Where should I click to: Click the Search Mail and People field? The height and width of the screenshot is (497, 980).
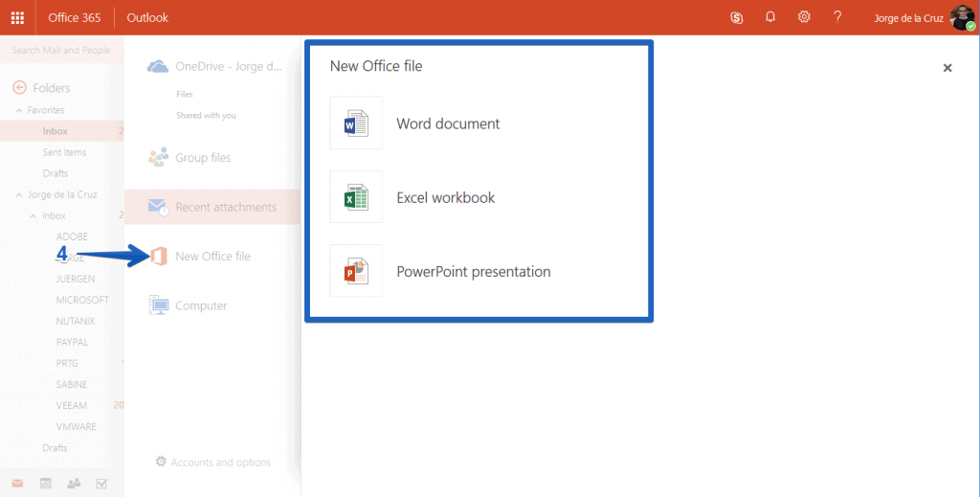(x=61, y=50)
